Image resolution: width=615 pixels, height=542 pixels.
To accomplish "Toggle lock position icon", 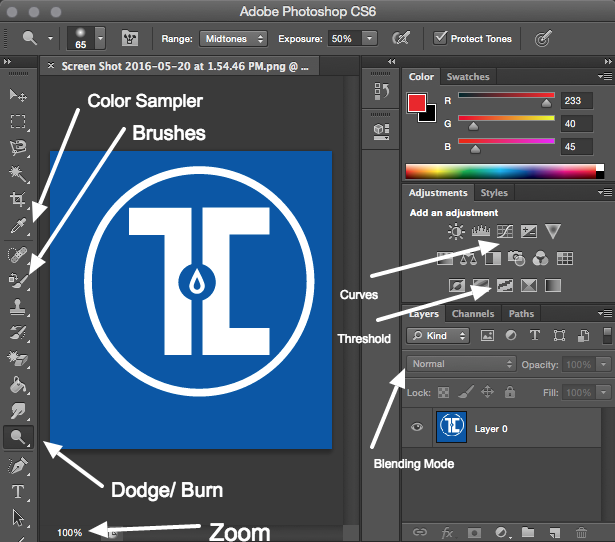I will (x=487, y=392).
